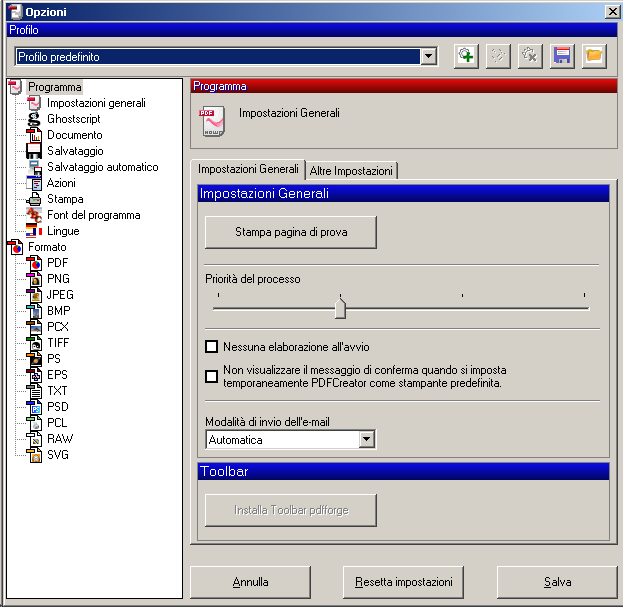Screen dimensions: 623x607
Task: Click the Programma tree root icon
Action: tap(15, 87)
